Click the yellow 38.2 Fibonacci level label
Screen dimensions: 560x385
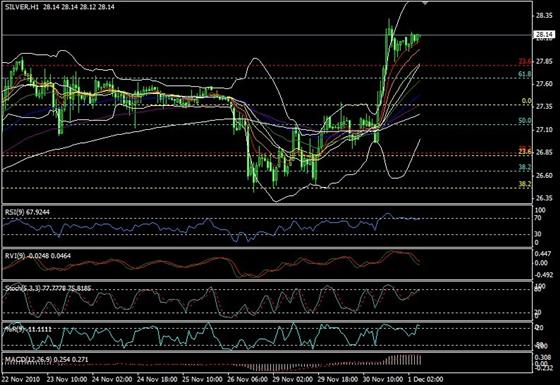coord(525,184)
